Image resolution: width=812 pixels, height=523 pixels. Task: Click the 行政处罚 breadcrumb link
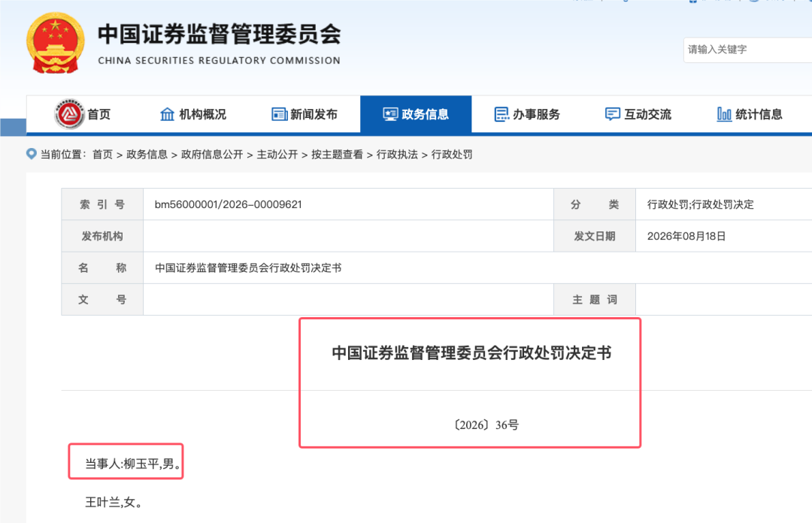[x=452, y=154]
